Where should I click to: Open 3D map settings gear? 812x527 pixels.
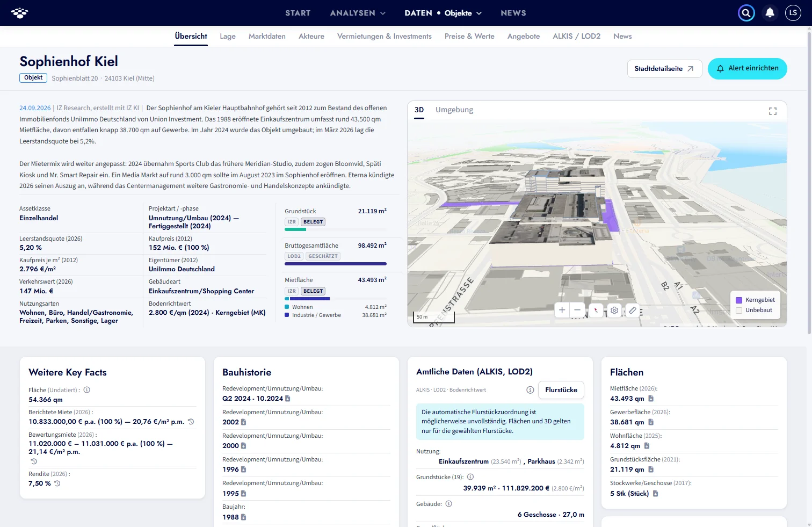614,310
